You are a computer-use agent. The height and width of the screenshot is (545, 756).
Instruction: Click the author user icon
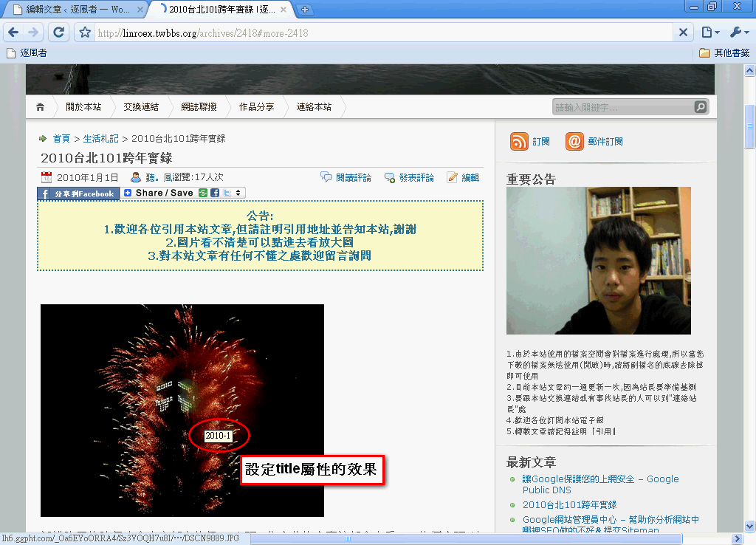[136, 177]
